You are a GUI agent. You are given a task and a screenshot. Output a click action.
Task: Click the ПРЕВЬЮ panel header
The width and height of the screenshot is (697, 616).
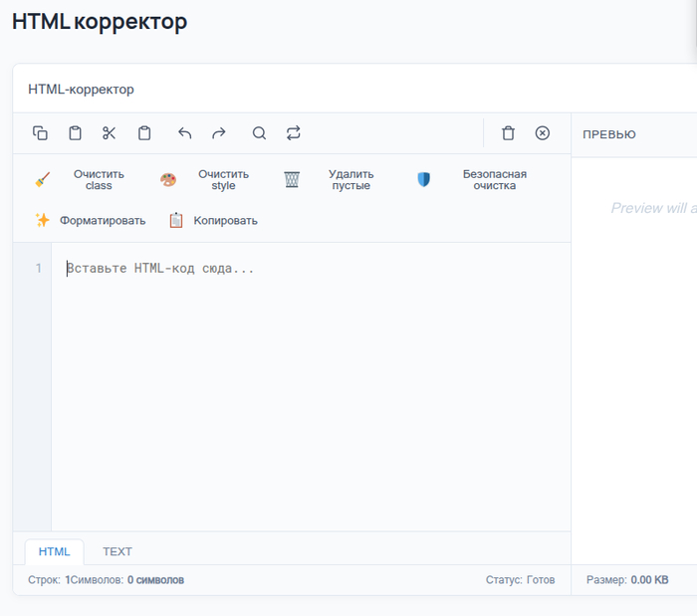609,134
